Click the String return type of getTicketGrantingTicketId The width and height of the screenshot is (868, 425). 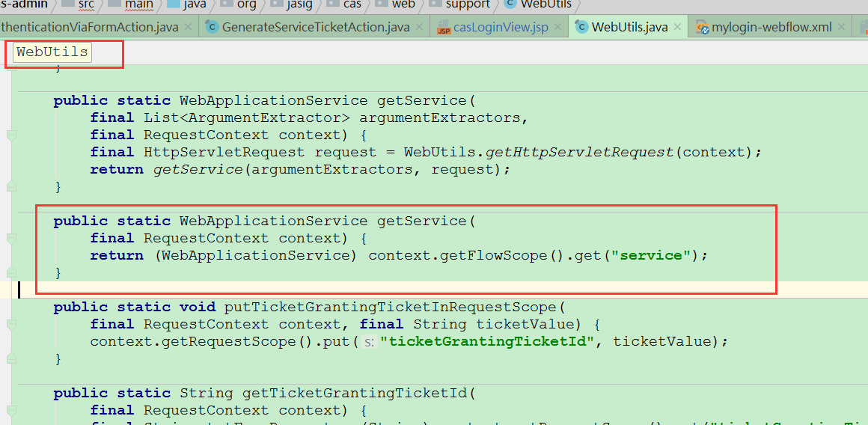point(206,394)
